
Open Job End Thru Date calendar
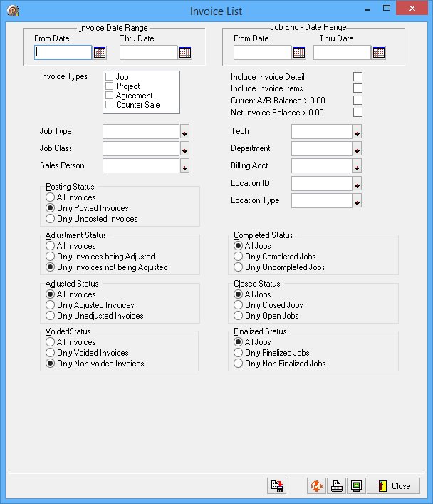tap(379, 52)
